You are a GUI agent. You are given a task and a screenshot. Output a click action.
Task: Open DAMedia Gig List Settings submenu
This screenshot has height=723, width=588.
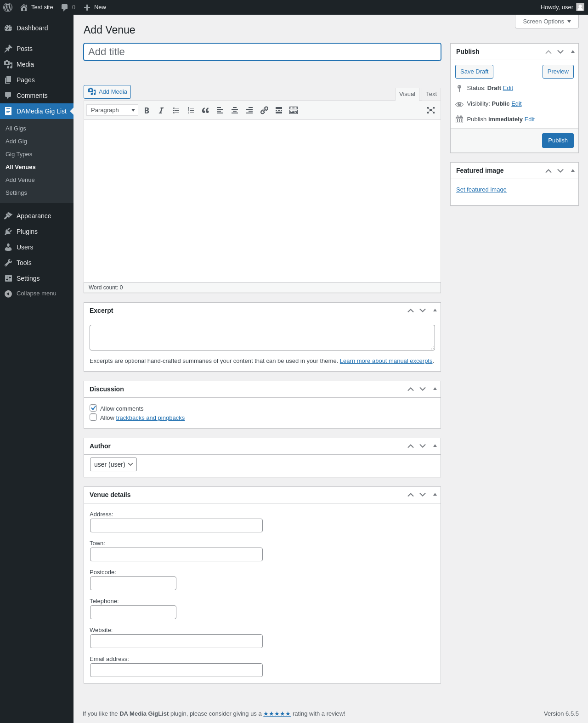pos(37,193)
